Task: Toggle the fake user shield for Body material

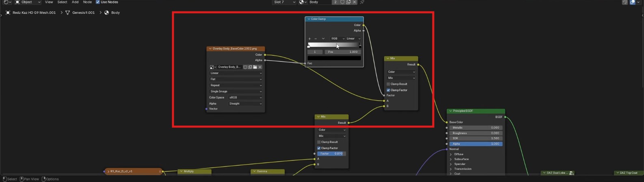Action: coord(342,2)
